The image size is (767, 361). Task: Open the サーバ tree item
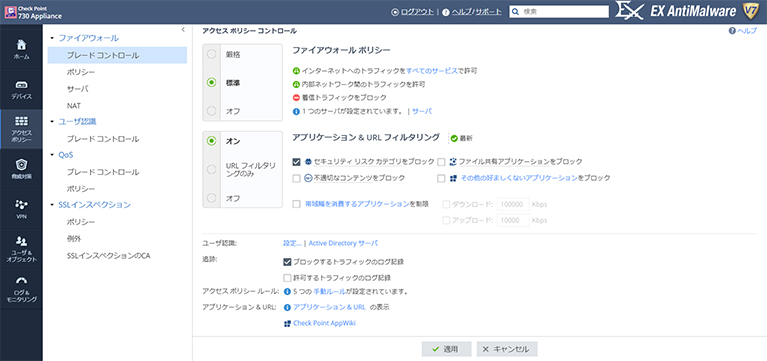[x=78, y=89]
